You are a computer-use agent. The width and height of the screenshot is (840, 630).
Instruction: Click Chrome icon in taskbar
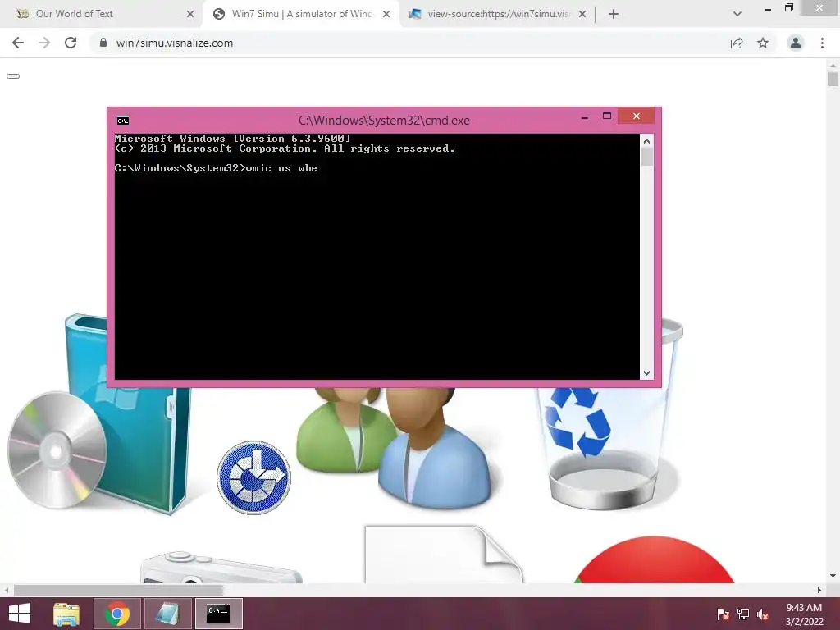pos(117,614)
